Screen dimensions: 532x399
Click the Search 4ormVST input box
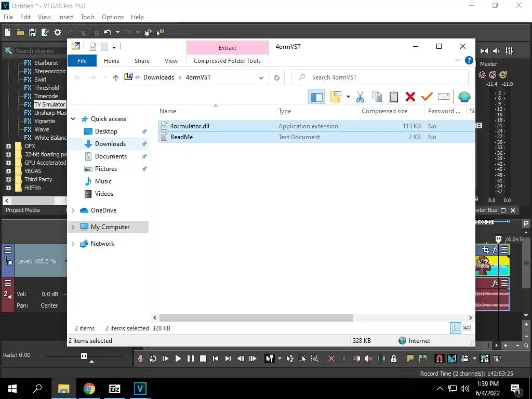[x=380, y=77]
